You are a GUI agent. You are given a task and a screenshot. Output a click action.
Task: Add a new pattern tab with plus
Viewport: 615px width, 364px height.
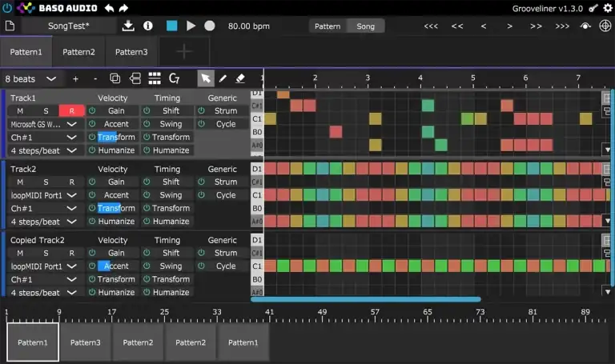(184, 52)
